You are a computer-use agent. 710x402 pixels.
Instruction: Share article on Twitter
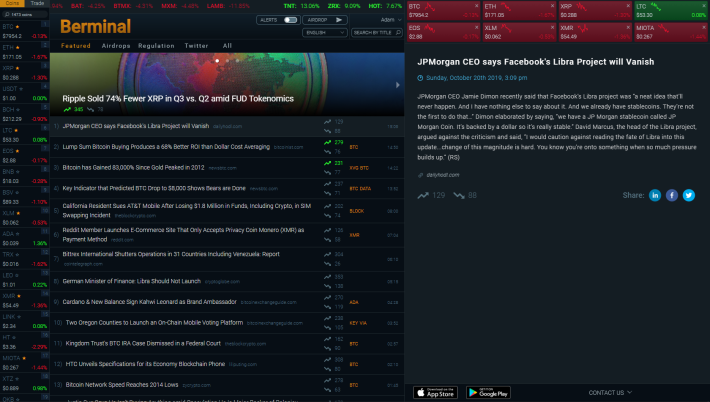(689, 195)
